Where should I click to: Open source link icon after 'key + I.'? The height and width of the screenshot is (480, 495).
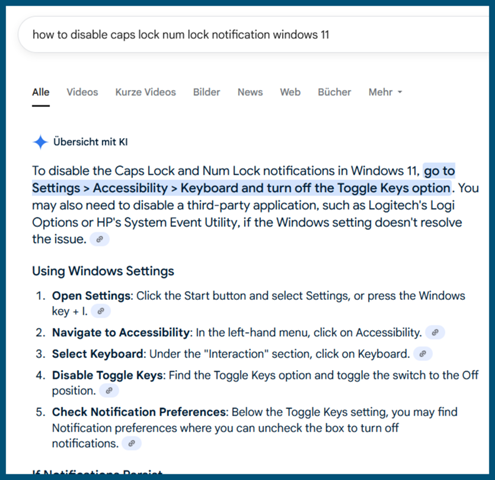click(101, 311)
